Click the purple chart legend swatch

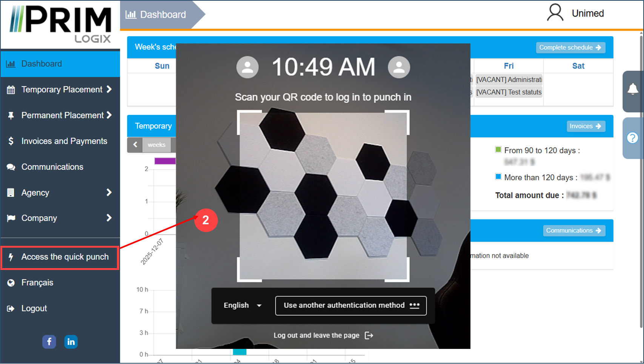tap(165, 161)
